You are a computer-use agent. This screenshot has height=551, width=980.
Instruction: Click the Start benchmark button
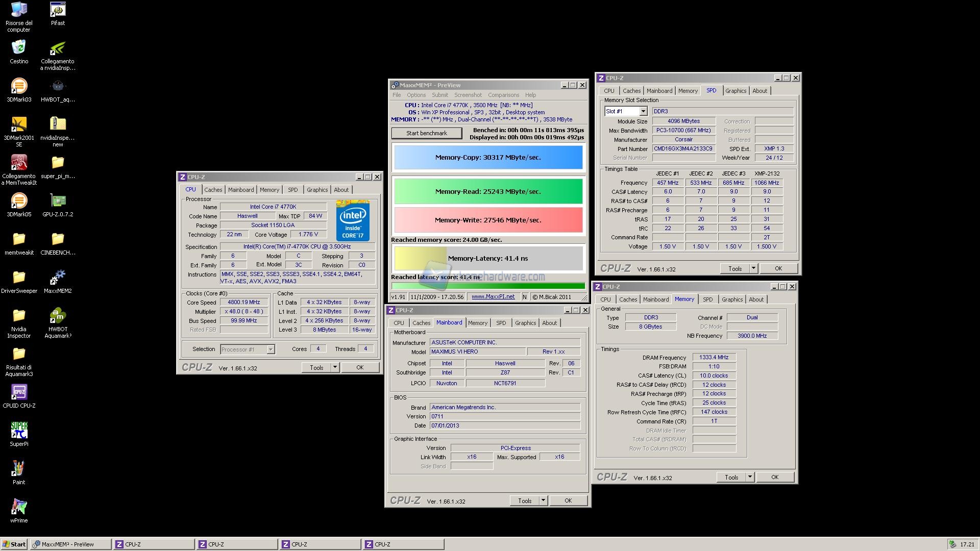pos(426,133)
